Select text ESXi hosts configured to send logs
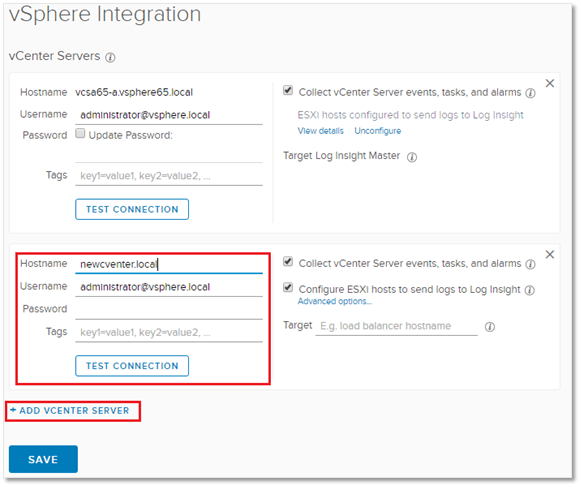The width and height of the screenshot is (581, 487). (411, 115)
